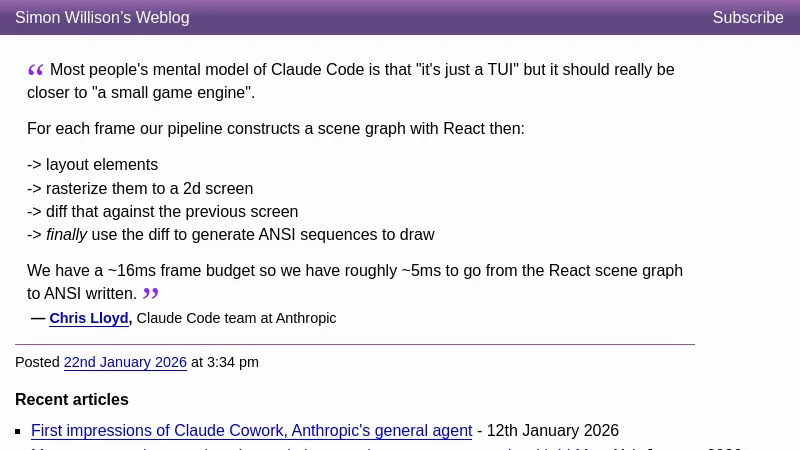Click the Subscribe link in header
The width and height of the screenshot is (800, 450).
point(747,18)
